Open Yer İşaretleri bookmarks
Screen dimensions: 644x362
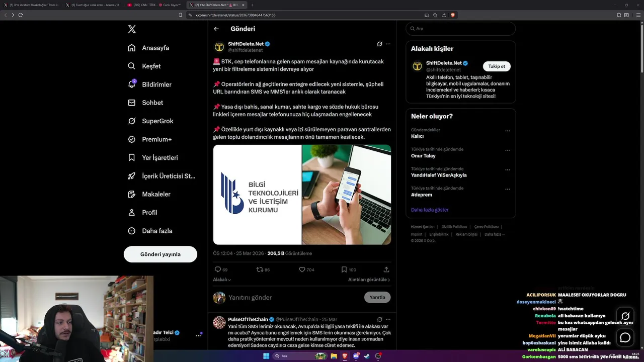pos(153,157)
